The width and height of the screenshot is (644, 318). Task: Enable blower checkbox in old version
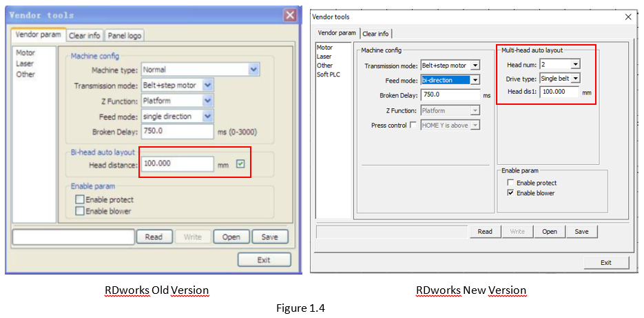click(80, 211)
